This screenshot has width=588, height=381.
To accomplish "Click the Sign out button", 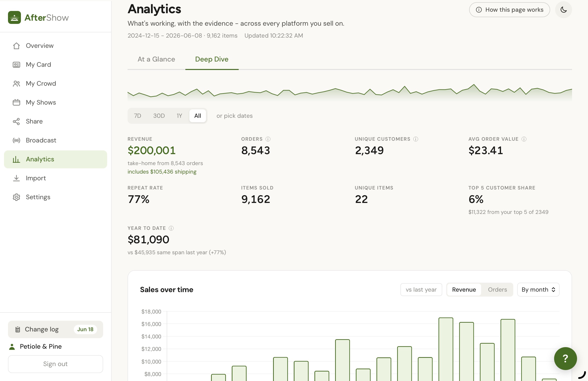I will pos(55,364).
